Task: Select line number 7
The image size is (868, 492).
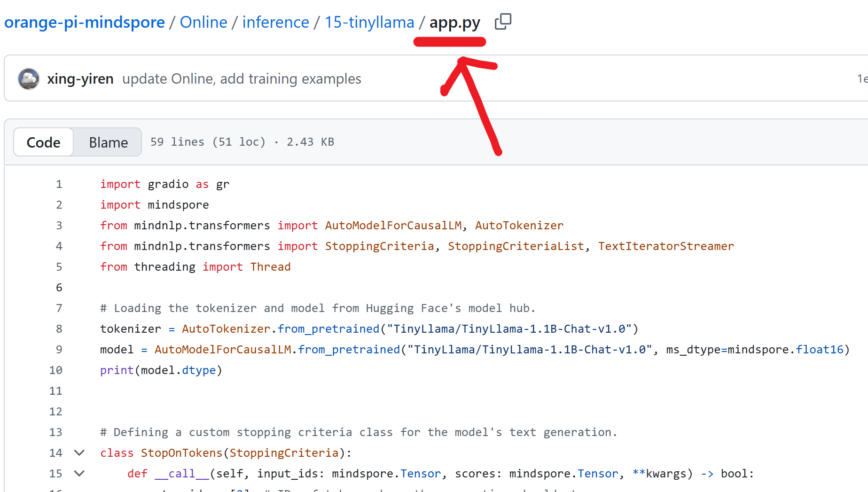Action: 59,308
